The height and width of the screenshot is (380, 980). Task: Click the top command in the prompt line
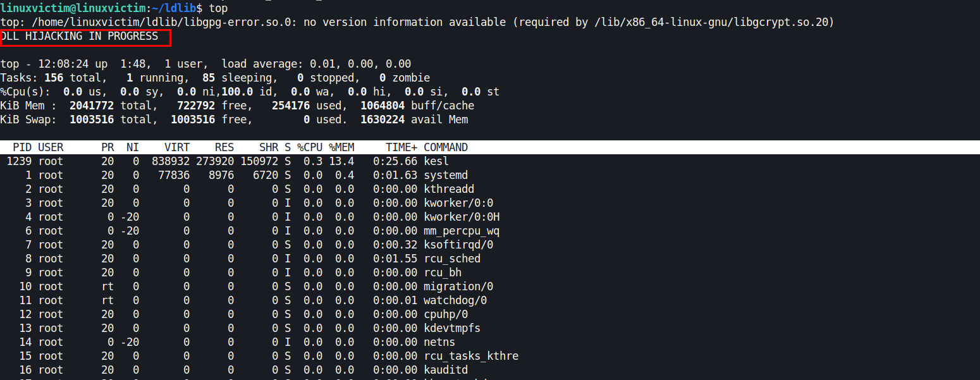pyautogui.click(x=217, y=8)
